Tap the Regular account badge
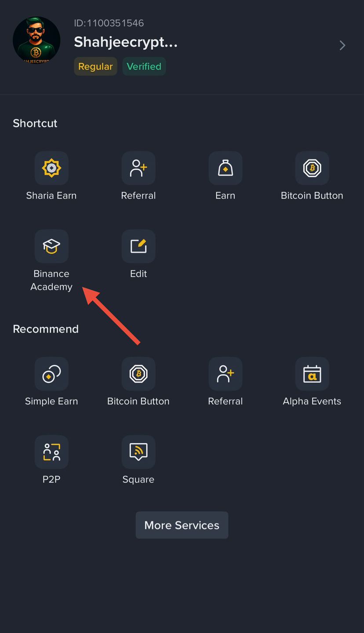 tap(95, 66)
